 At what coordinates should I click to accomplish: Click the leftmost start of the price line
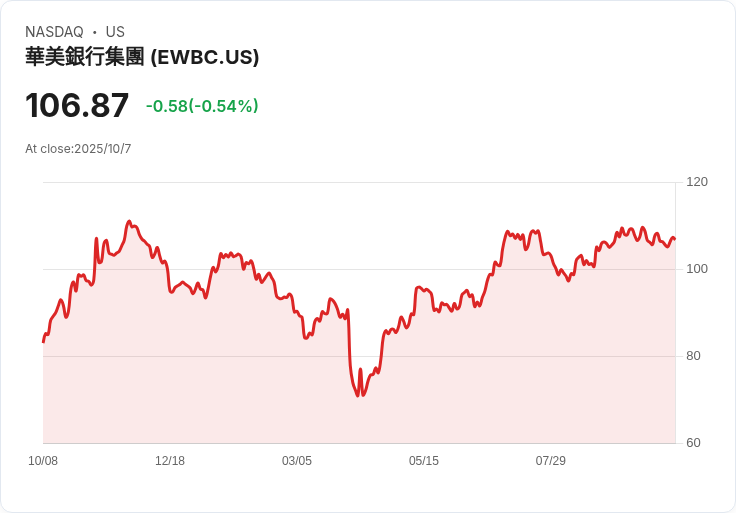point(43,342)
